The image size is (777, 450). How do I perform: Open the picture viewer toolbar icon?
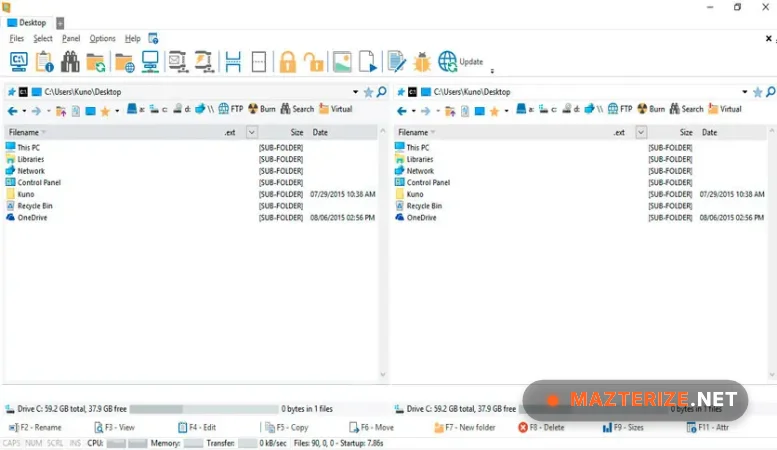pos(342,62)
